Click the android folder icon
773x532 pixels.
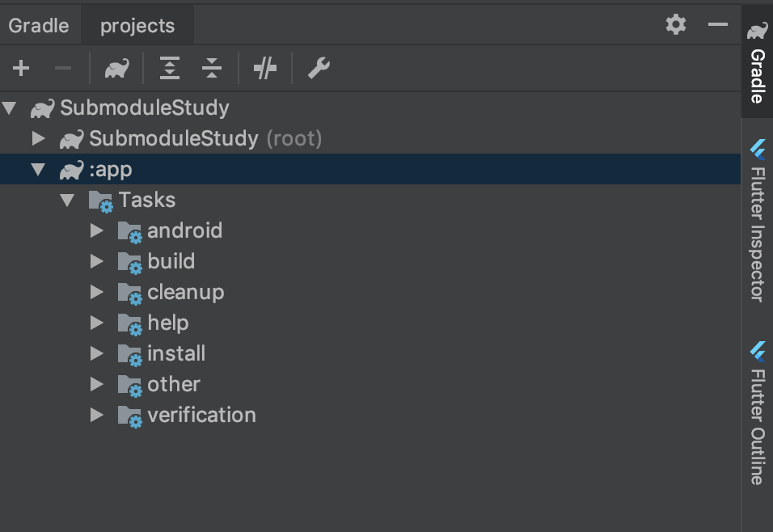[x=130, y=232]
